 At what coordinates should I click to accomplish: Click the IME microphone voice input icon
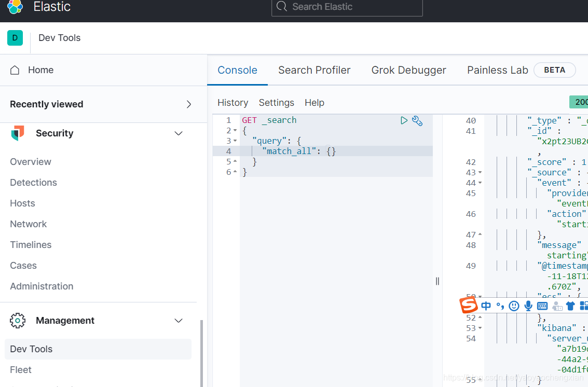tap(528, 306)
